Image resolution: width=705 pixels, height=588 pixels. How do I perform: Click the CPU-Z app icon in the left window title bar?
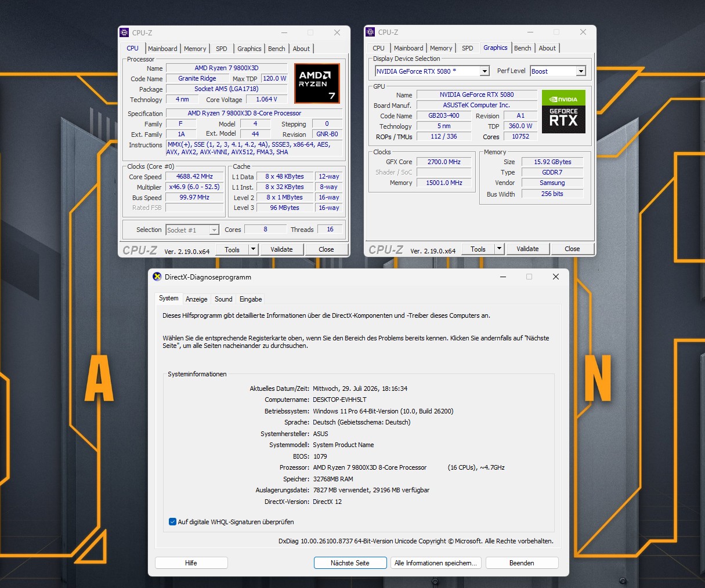pyautogui.click(x=124, y=32)
